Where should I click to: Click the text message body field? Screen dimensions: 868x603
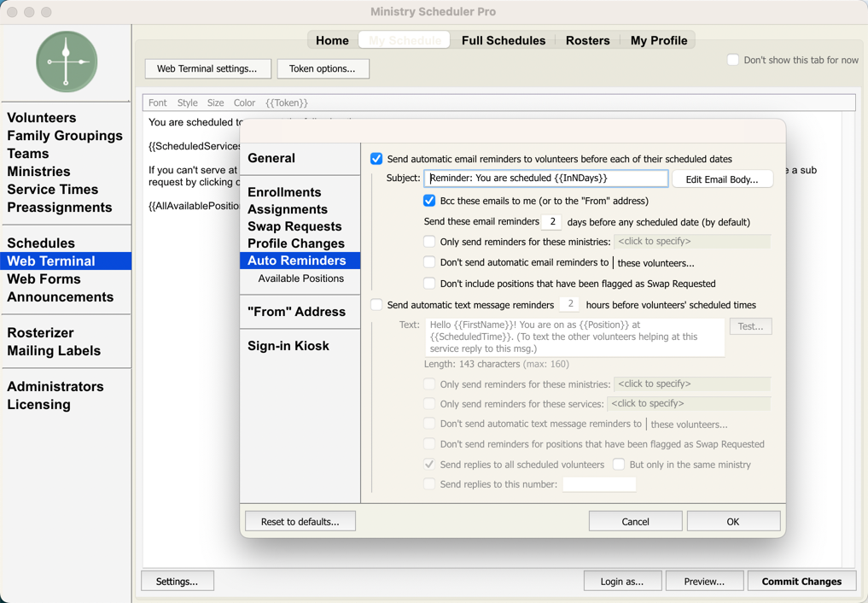(574, 337)
